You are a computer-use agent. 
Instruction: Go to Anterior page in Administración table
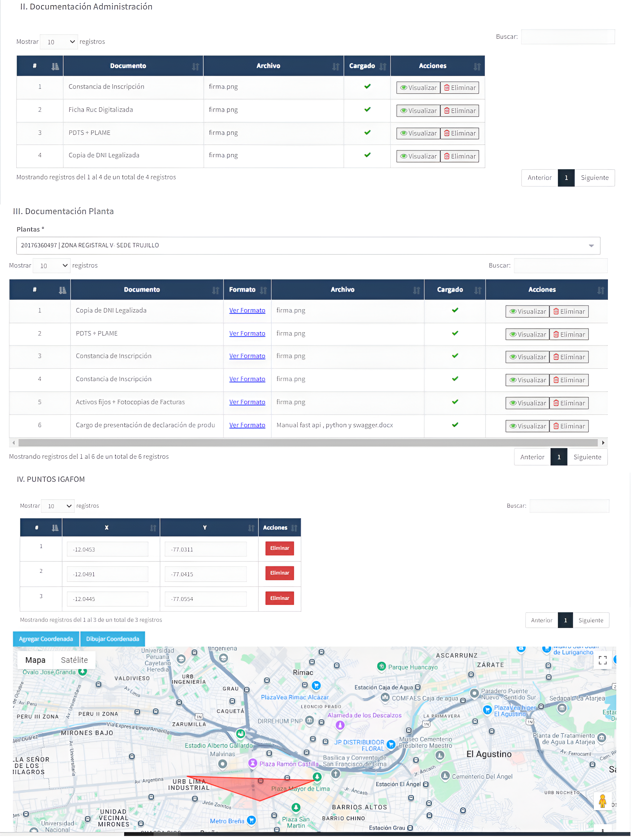click(539, 177)
